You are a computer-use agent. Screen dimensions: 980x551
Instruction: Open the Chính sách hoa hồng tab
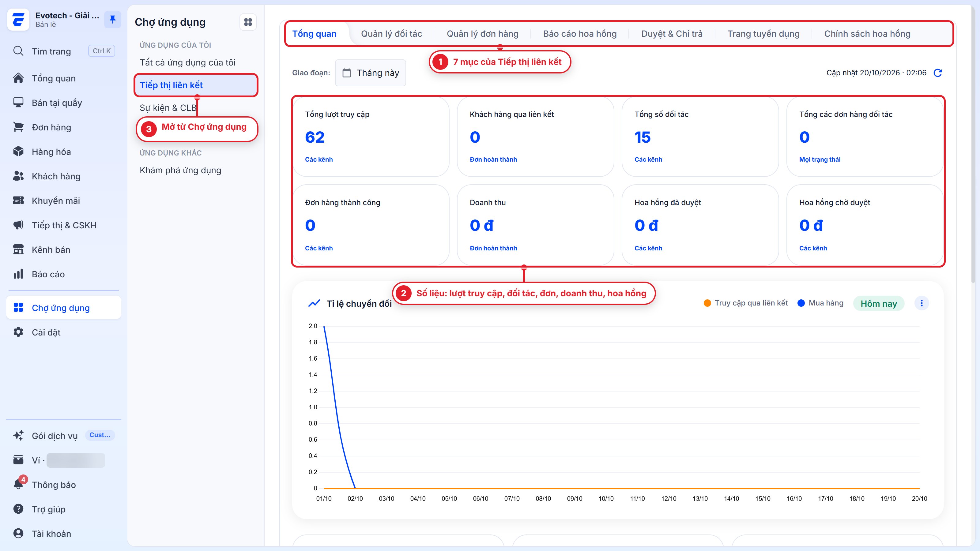point(867,34)
